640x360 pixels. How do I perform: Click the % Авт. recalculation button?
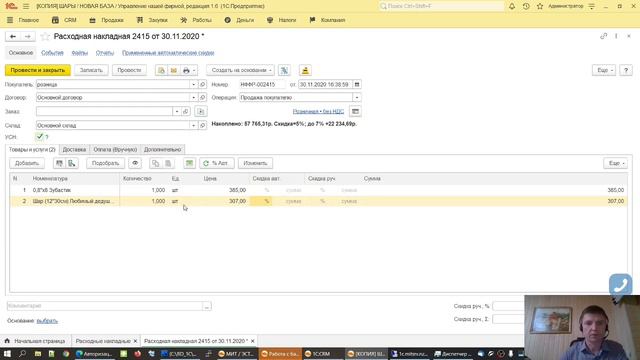click(217, 163)
